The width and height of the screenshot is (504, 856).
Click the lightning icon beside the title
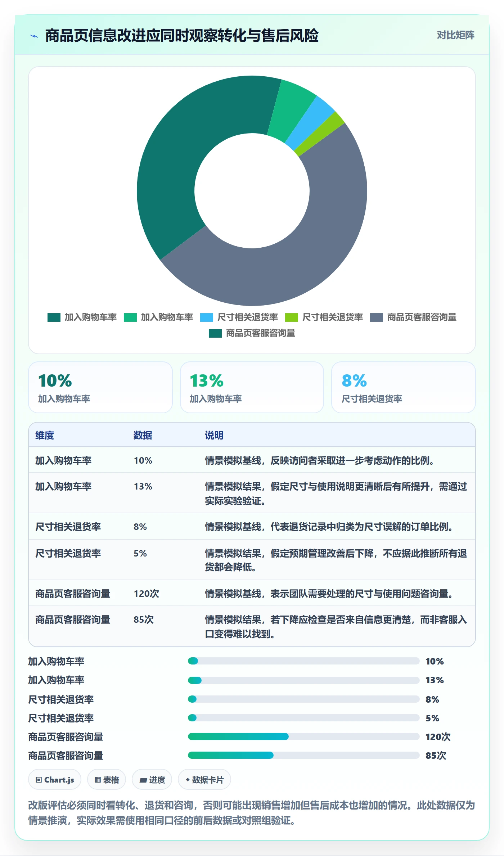[x=34, y=36]
